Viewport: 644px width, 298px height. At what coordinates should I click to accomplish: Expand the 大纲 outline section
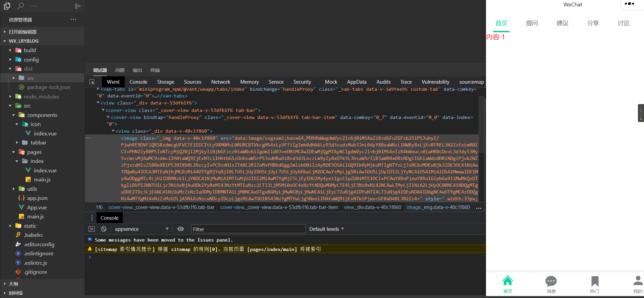point(13,284)
